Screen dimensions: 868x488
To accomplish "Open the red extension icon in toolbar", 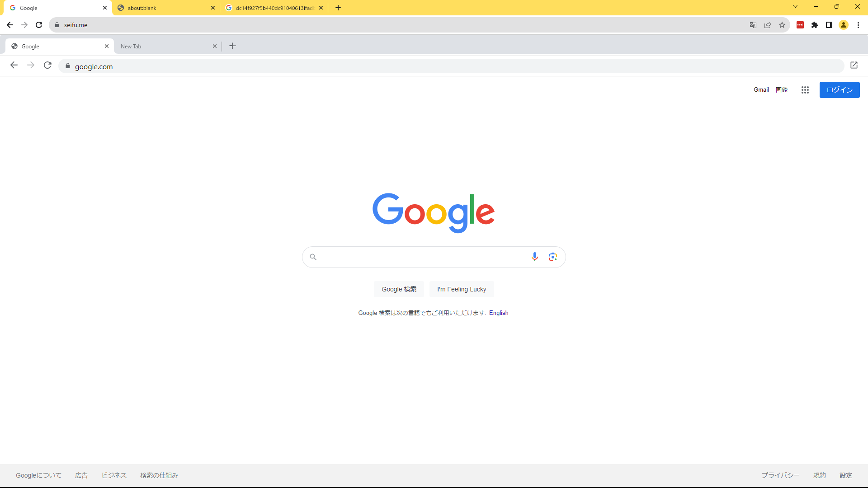I will click(x=800, y=25).
